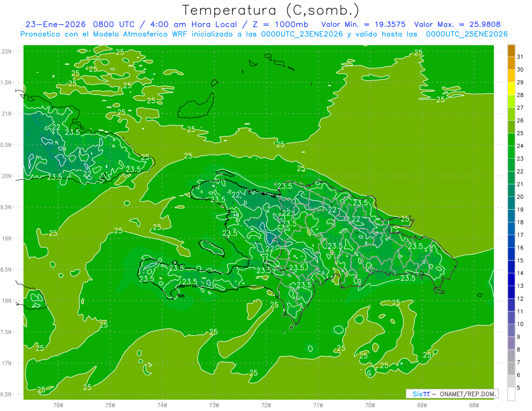This screenshot has width=532, height=411.
Task: Click the '68W' longitude axis label
Action: tap(473, 405)
